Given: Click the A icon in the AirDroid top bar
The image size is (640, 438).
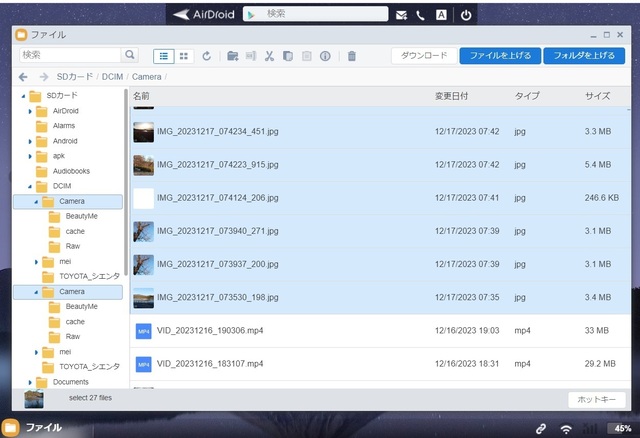Looking at the screenshot, I should [441, 15].
